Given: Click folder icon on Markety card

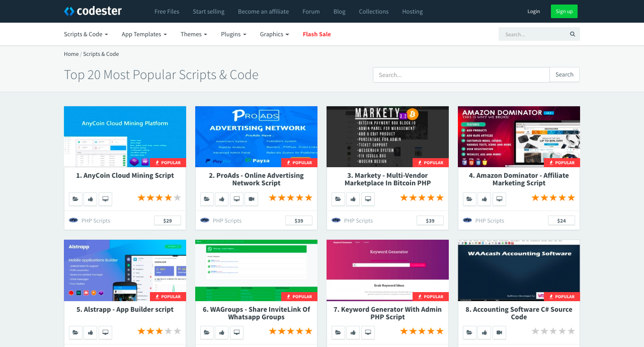Looking at the screenshot, I should tap(338, 199).
